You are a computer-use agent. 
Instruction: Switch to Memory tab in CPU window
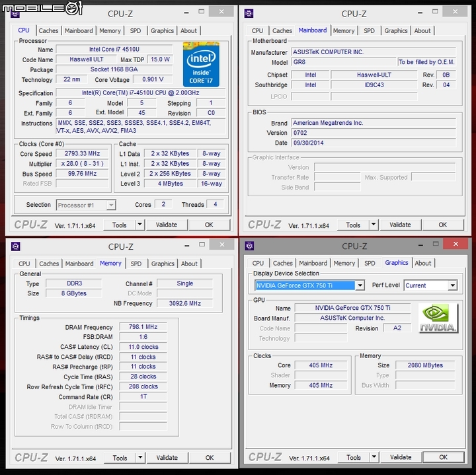pos(110,30)
